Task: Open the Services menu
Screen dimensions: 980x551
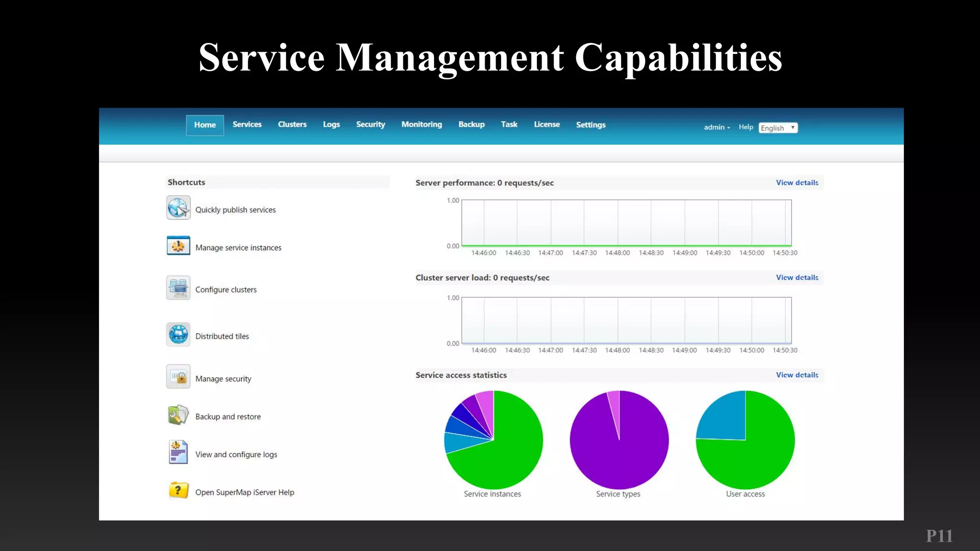Action: coord(247,124)
